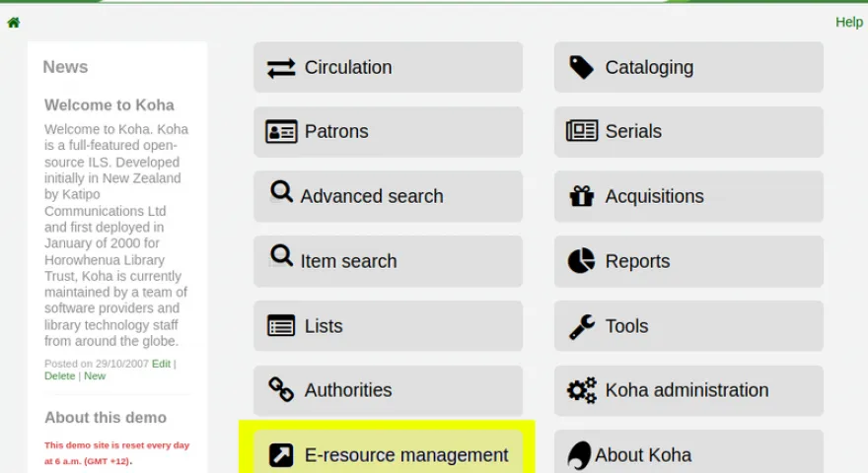
Task: Open Item search
Action: click(x=388, y=261)
